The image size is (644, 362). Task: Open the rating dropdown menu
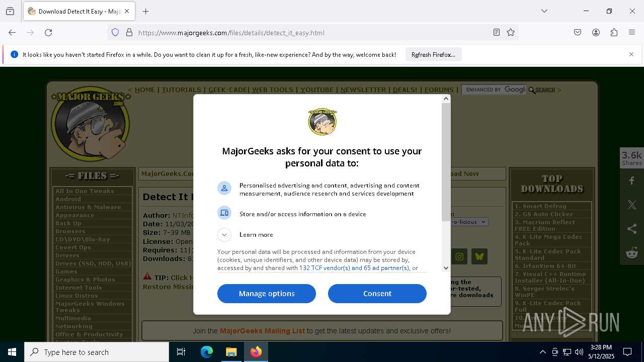[469, 222]
